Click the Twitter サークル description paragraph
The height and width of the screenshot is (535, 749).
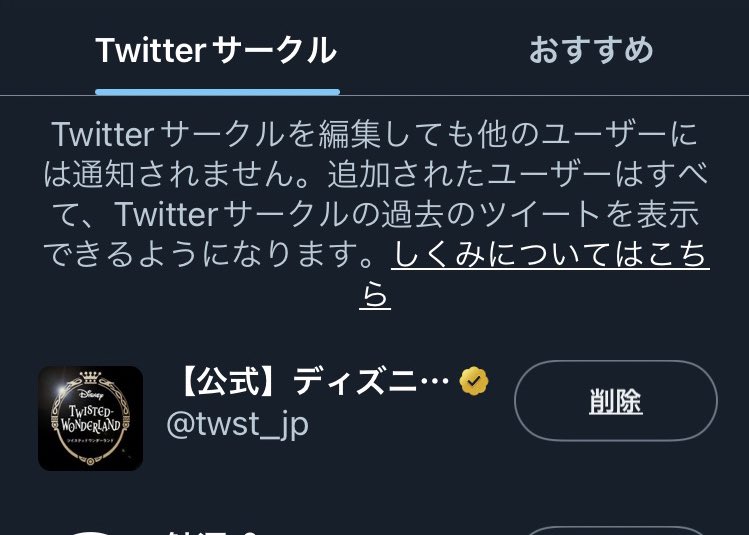click(375, 214)
